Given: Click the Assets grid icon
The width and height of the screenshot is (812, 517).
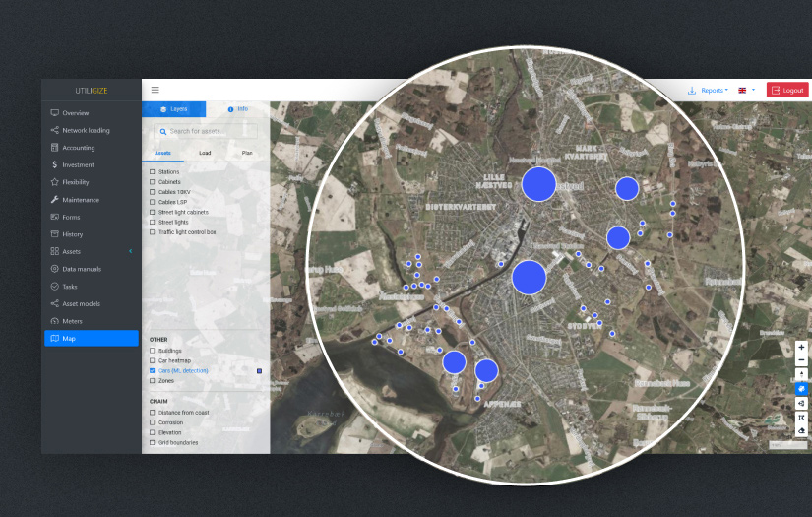Looking at the screenshot, I should coord(54,251).
